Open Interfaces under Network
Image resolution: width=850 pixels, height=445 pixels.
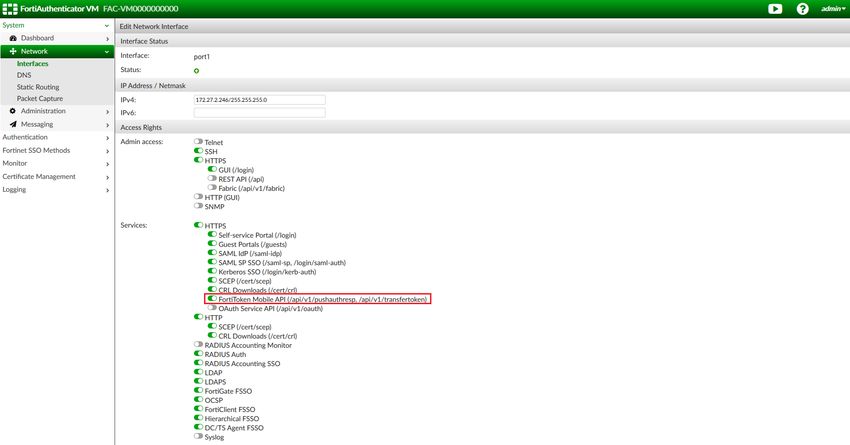[x=33, y=63]
